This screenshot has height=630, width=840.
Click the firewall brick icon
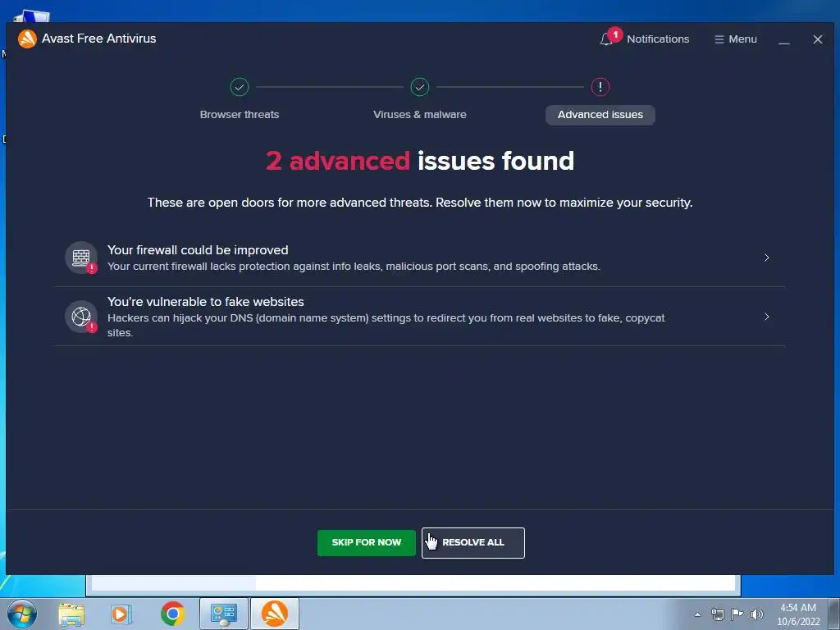81,258
